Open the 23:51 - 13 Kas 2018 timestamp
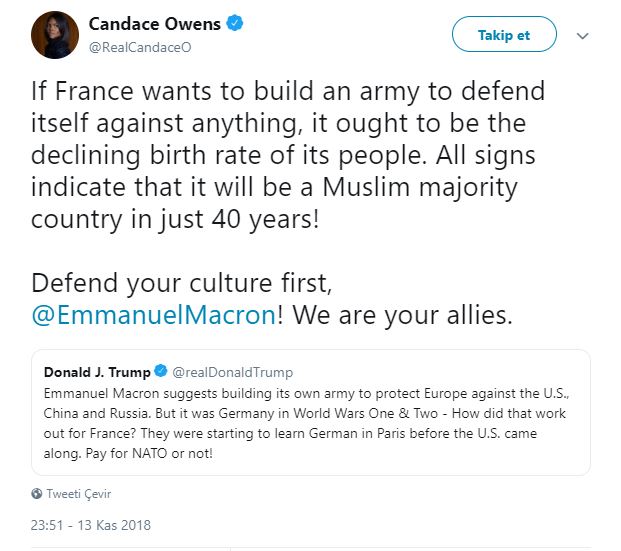The width and height of the screenshot is (621, 551). [x=90, y=525]
